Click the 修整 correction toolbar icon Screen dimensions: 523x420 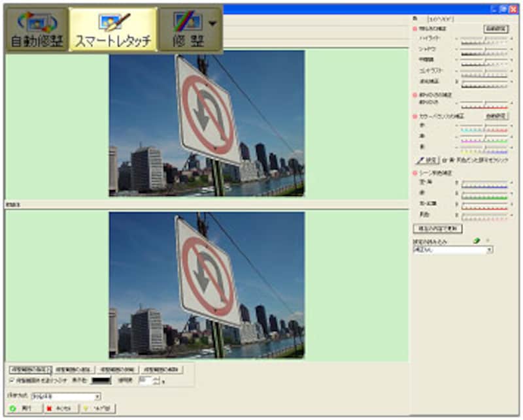(x=186, y=30)
